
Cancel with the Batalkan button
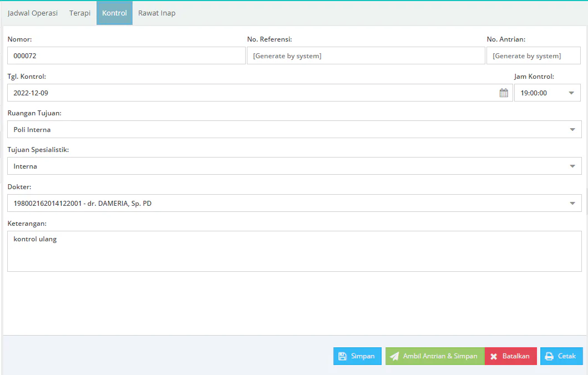click(x=511, y=356)
